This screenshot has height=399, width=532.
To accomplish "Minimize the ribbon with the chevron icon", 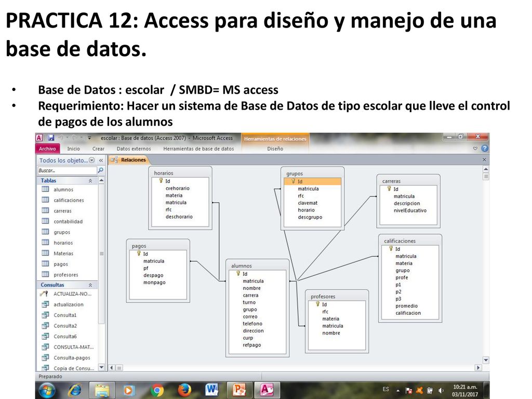I will (x=475, y=149).
